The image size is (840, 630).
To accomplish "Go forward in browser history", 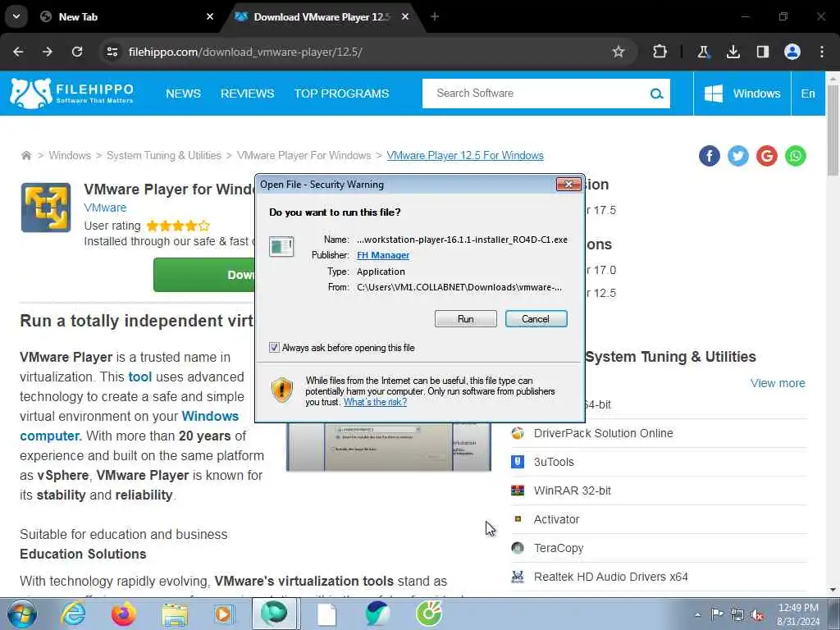I will tap(48, 52).
